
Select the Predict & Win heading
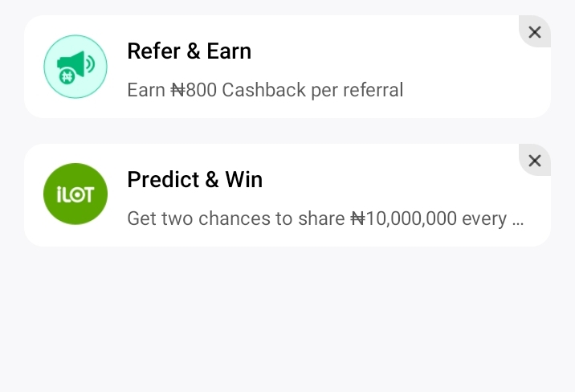point(194,180)
